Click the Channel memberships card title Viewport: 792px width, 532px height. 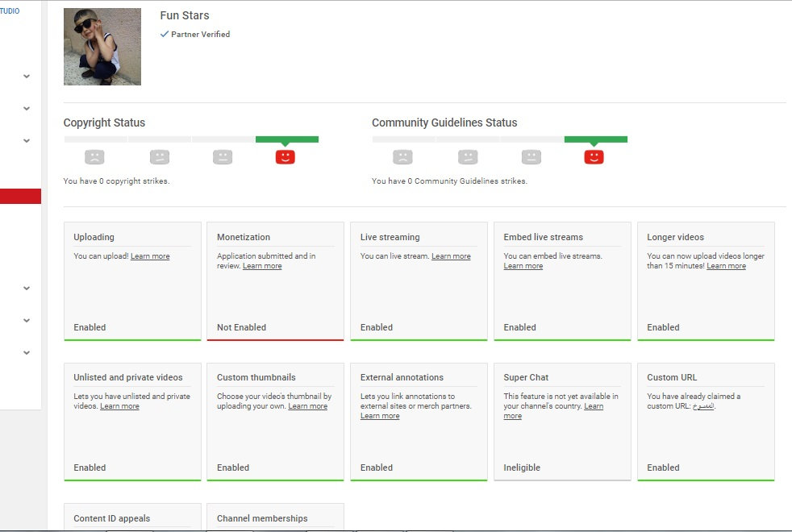[x=262, y=518]
